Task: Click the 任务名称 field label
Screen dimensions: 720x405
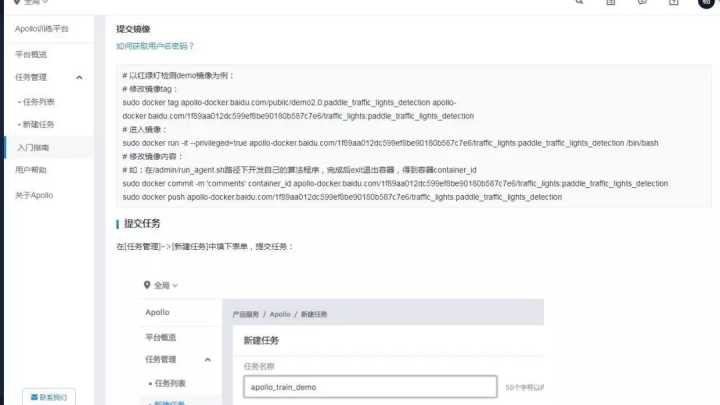Action: 259,366
